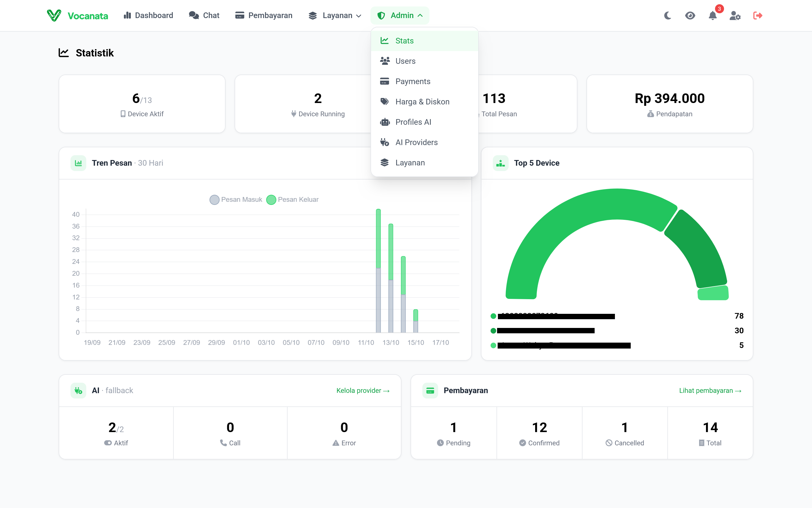This screenshot has width=812, height=508.
Task: Go to Dashboard in the navbar
Action: coord(148,16)
